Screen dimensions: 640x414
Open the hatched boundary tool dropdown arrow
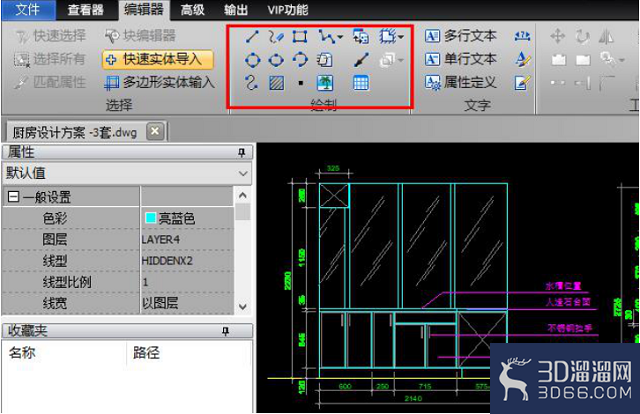(401, 37)
